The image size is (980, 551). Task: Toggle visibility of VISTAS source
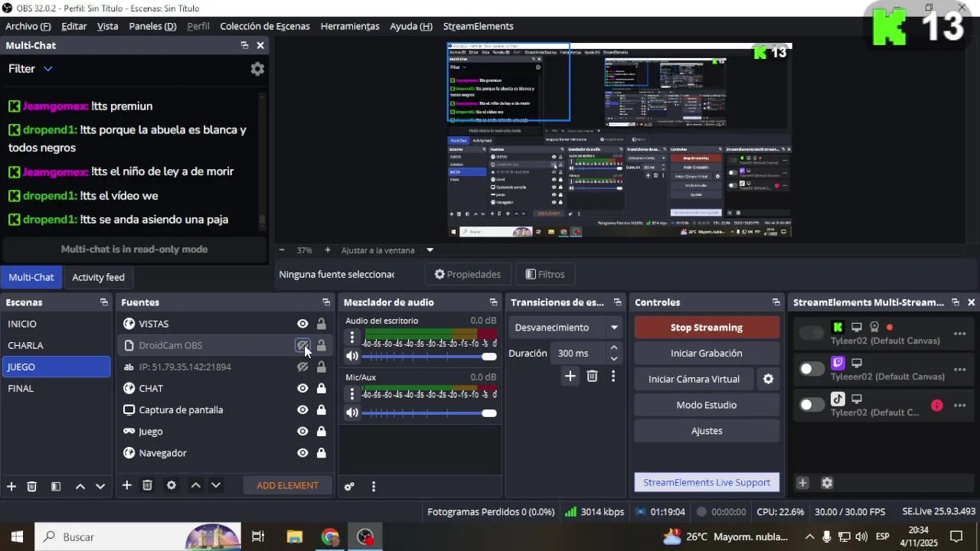point(302,324)
